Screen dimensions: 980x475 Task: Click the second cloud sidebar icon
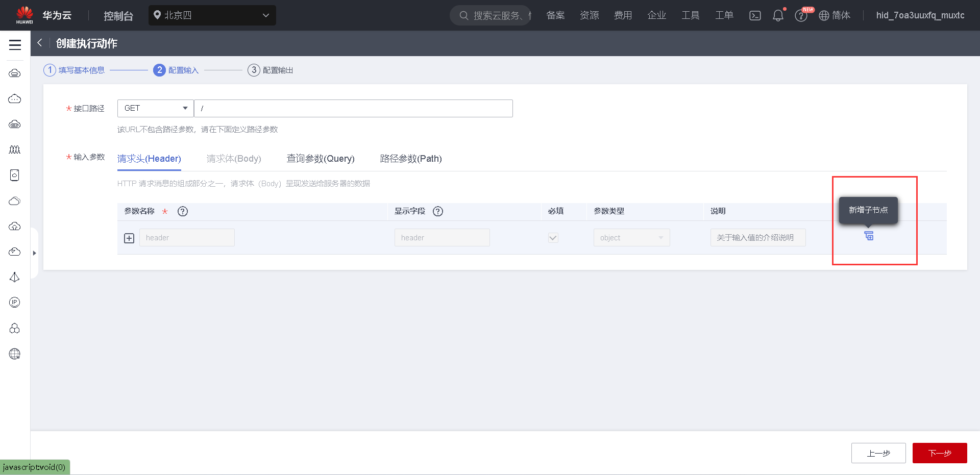pyautogui.click(x=15, y=98)
